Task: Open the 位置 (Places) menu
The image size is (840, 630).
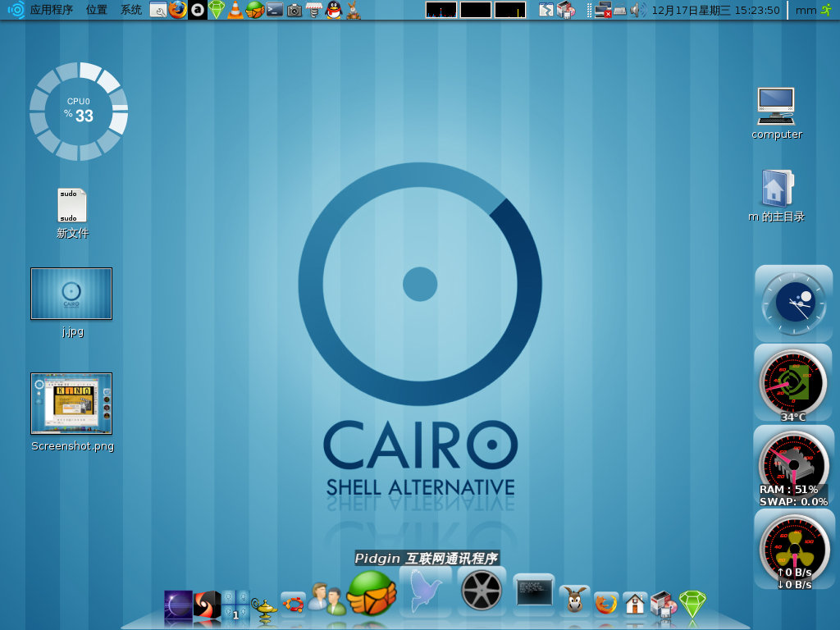Action: point(97,10)
